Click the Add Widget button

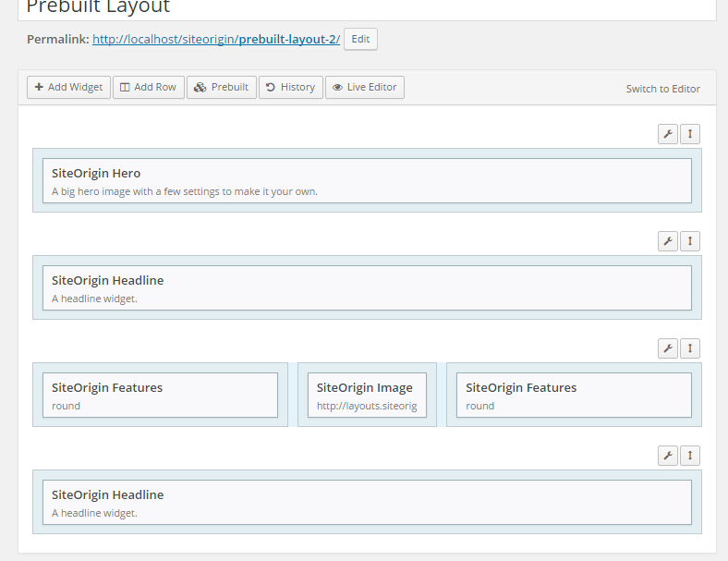coord(68,87)
